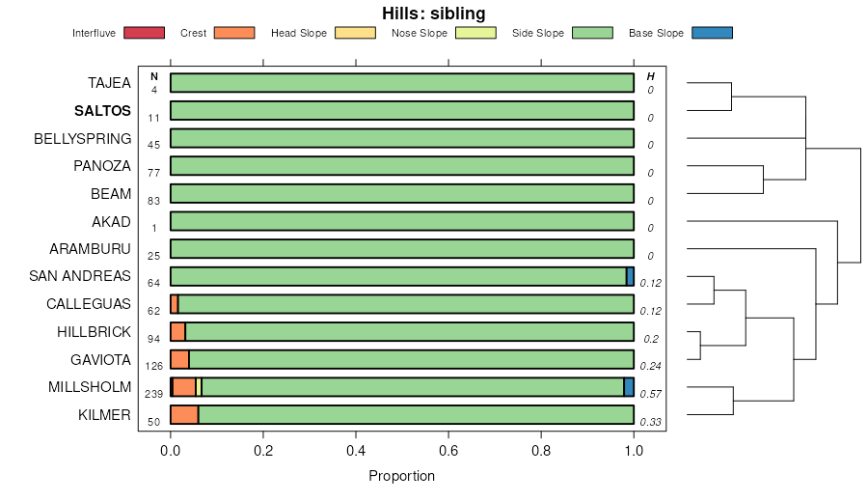The image size is (868, 502).
Task: Click the orange Crest segment in KILMER bar
Action: pyautogui.click(x=184, y=415)
